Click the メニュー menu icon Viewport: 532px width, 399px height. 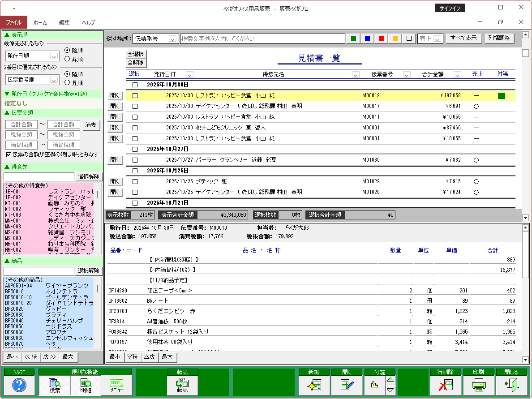(116, 385)
